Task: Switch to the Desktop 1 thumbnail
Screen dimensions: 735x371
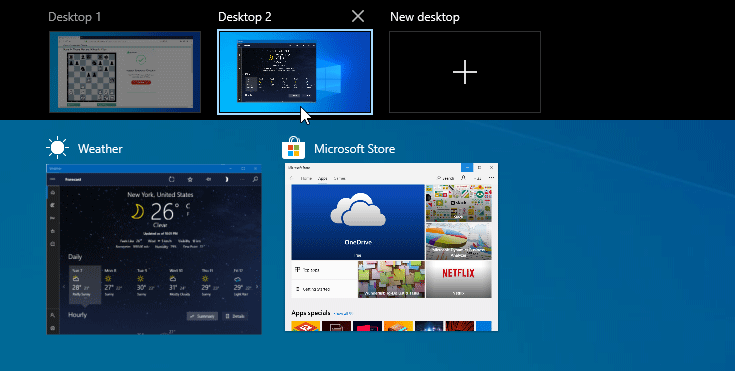Action: (125, 72)
